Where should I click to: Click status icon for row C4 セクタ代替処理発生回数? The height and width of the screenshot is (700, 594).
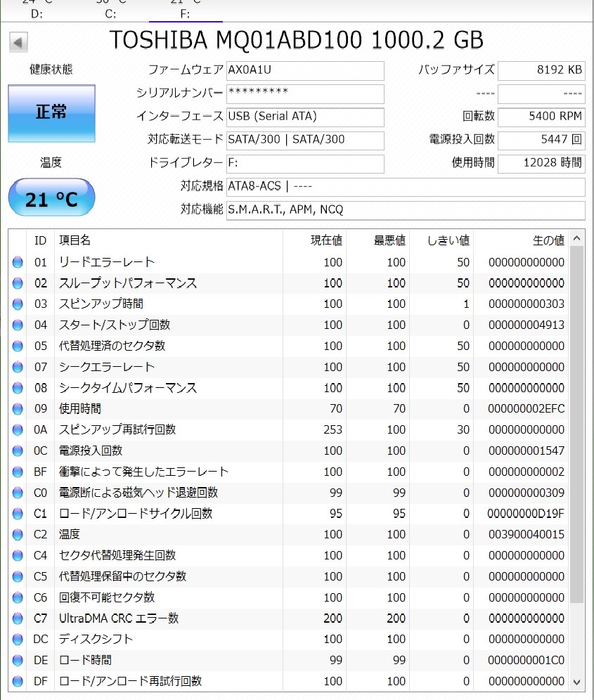(x=18, y=556)
